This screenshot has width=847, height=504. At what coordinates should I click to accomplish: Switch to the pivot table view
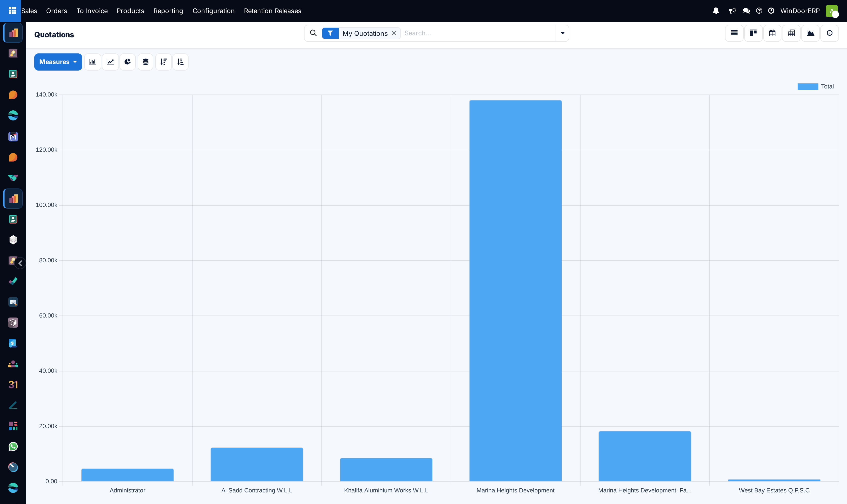click(791, 33)
